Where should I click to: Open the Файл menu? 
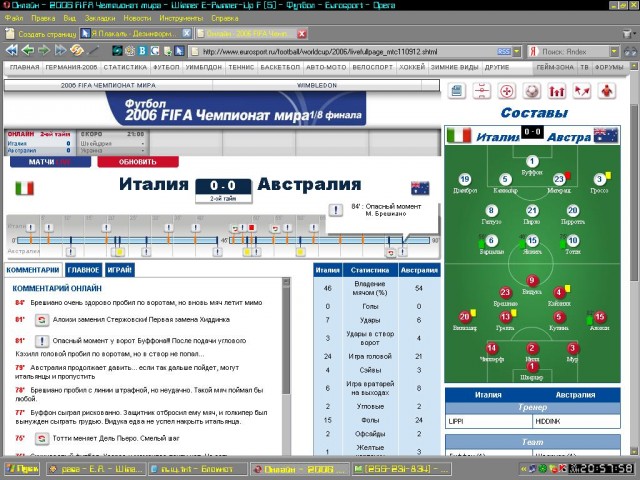click(x=14, y=18)
